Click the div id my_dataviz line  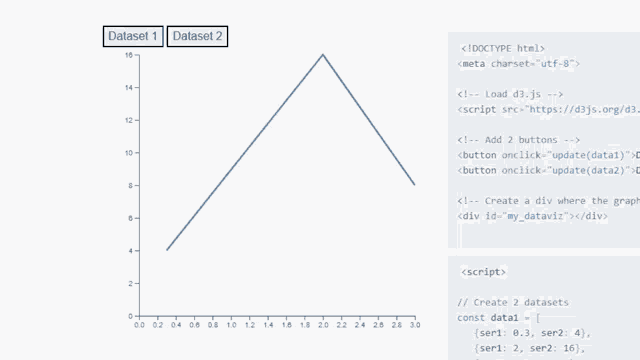pos(533,216)
